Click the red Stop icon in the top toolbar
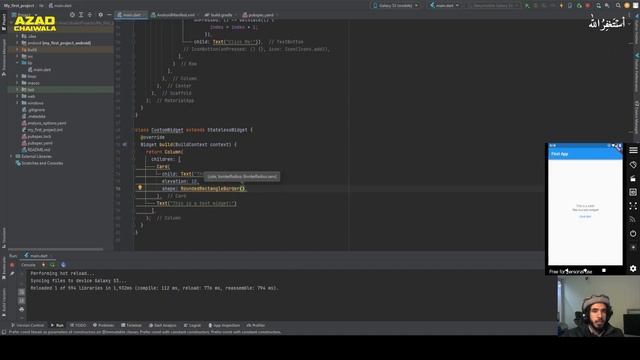The image size is (640, 360). 588,5
